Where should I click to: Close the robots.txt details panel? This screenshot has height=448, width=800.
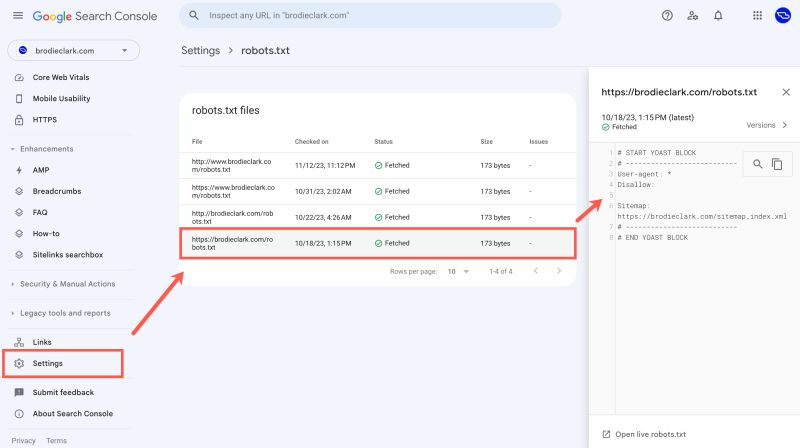point(786,92)
